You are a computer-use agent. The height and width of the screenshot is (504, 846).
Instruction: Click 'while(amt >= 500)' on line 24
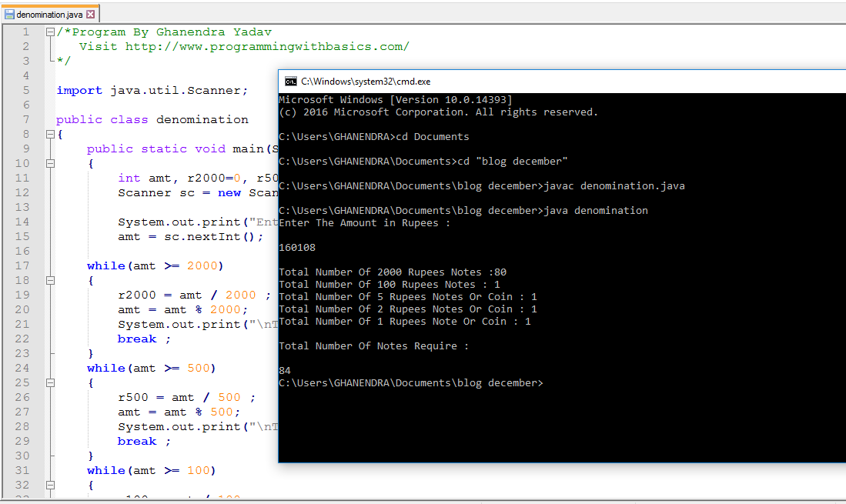click(x=151, y=368)
